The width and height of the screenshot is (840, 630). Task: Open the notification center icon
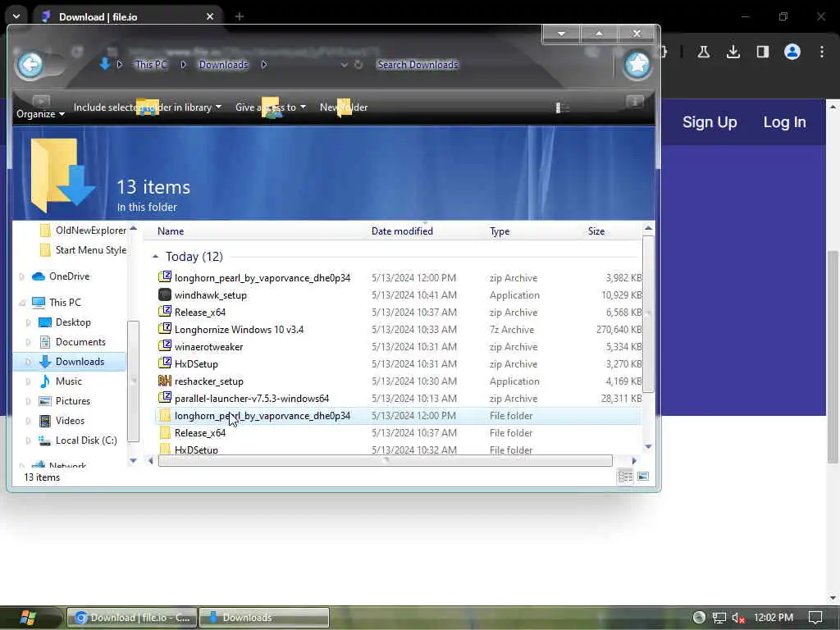tap(815, 618)
